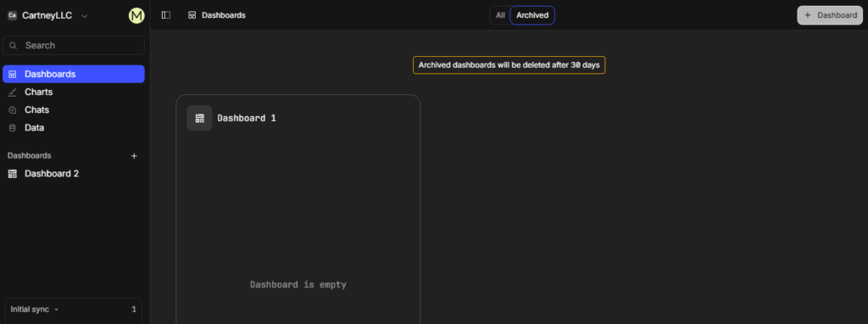Click the Dashboards sidebar grid icon
The width and height of the screenshot is (868, 324).
pos(13,75)
